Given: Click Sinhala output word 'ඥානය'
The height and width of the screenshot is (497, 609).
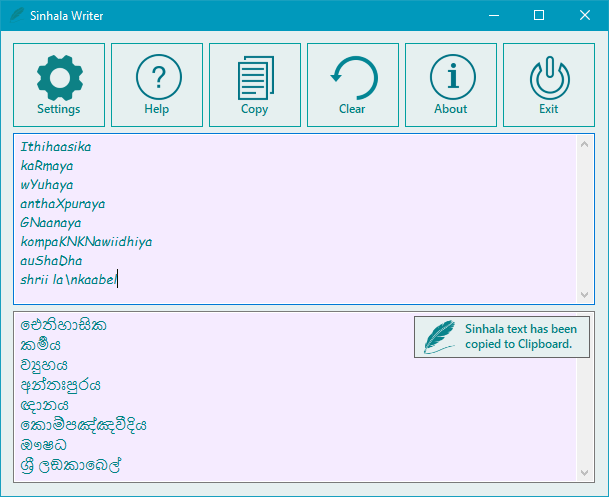Looking at the screenshot, I should [x=45, y=405].
